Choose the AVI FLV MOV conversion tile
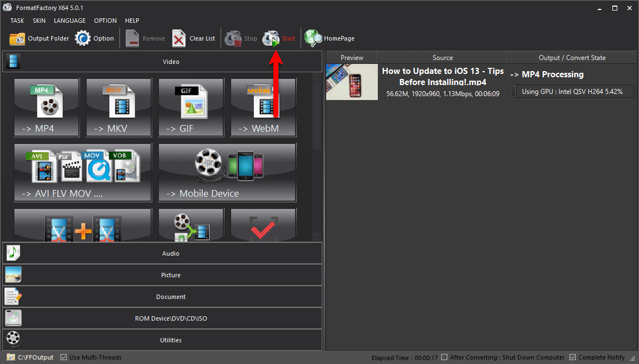The height and width of the screenshot is (364, 639). click(83, 172)
